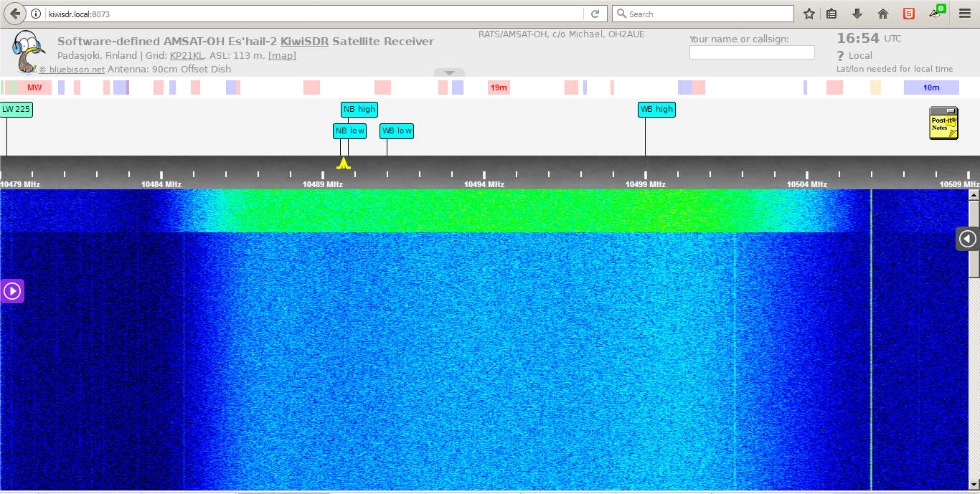This screenshot has width=980, height=494.
Task: Jump to the LW 225 label
Action: (x=16, y=110)
